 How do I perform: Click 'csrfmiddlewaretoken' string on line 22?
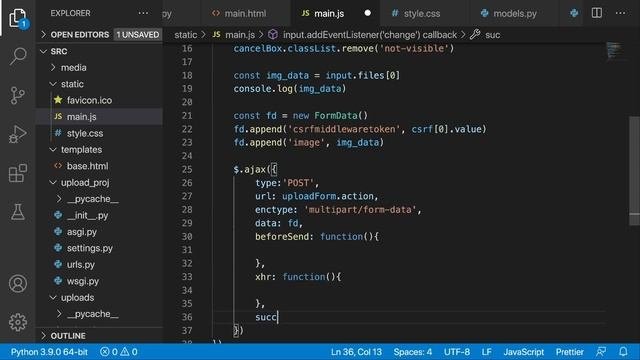click(344, 129)
